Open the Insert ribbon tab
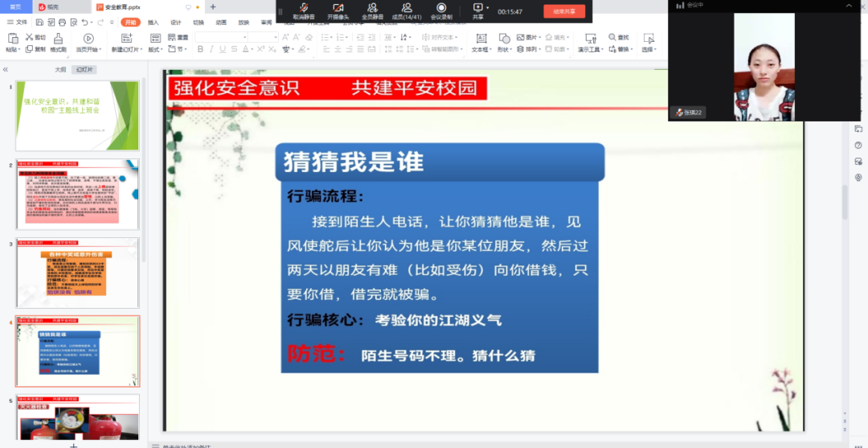The image size is (868, 448). point(153,23)
